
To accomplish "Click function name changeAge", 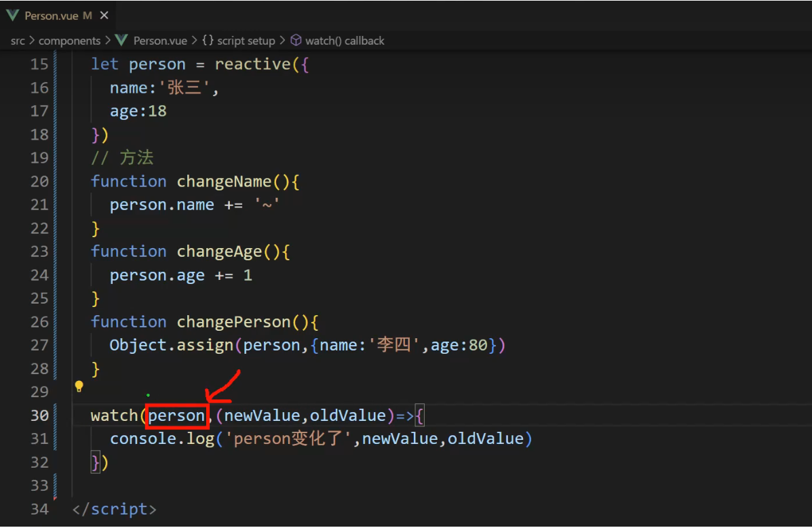I will (x=220, y=251).
